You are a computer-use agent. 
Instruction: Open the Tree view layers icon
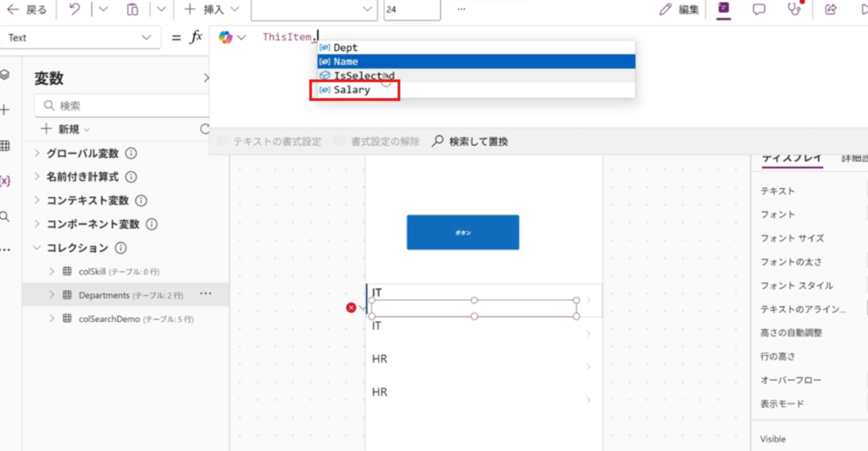(5, 75)
